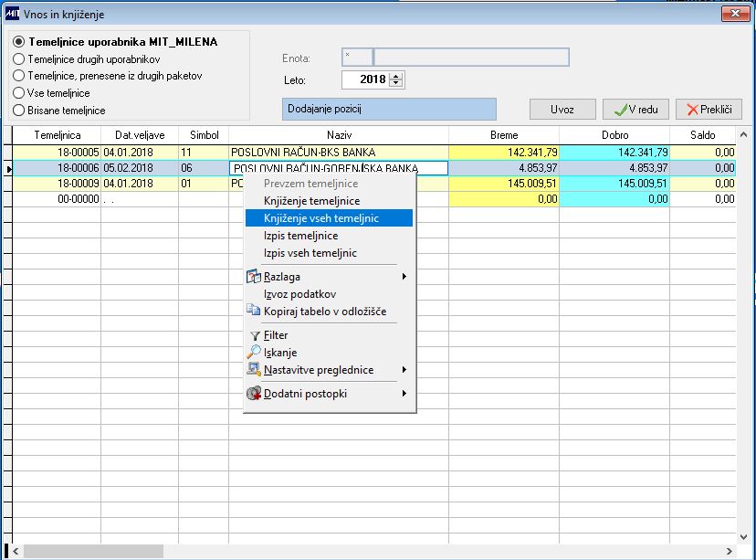Confirm with the V redu button

pos(636,110)
